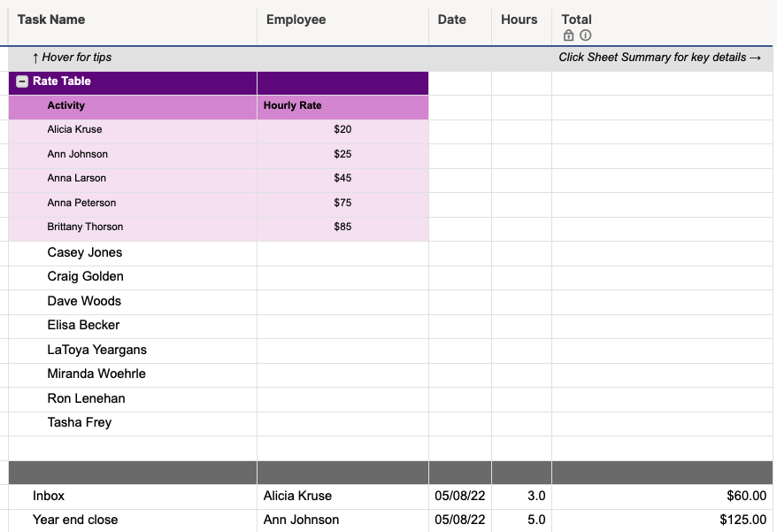777x532 pixels.
Task: Click the Hover for tips label
Action: click(71, 57)
